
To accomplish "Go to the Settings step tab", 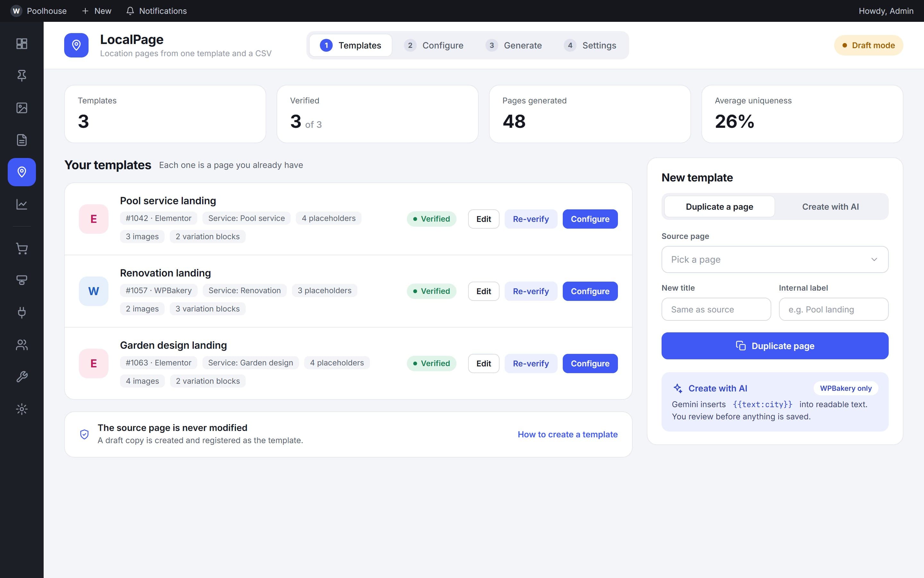I will pyautogui.click(x=590, y=45).
